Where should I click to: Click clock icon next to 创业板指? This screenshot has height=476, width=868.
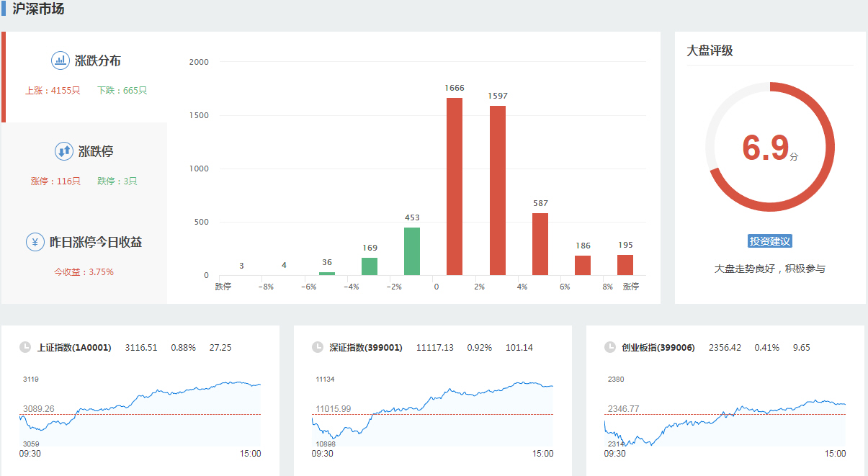[610, 347]
